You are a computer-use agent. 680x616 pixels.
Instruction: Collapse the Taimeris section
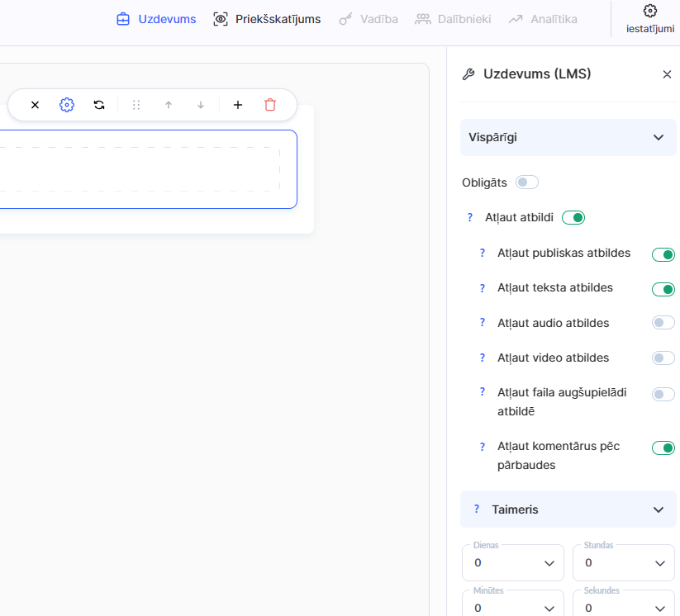point(658,509)
